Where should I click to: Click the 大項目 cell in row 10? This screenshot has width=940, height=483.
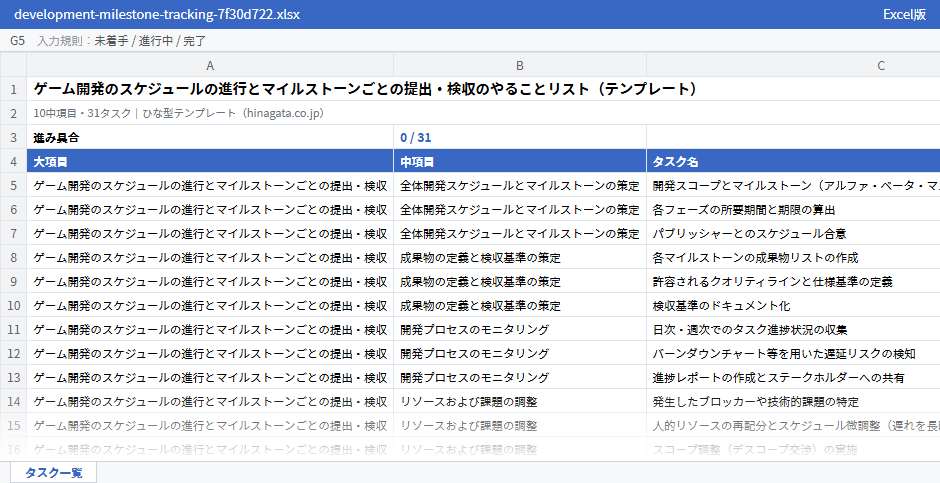tap(210, 306)
